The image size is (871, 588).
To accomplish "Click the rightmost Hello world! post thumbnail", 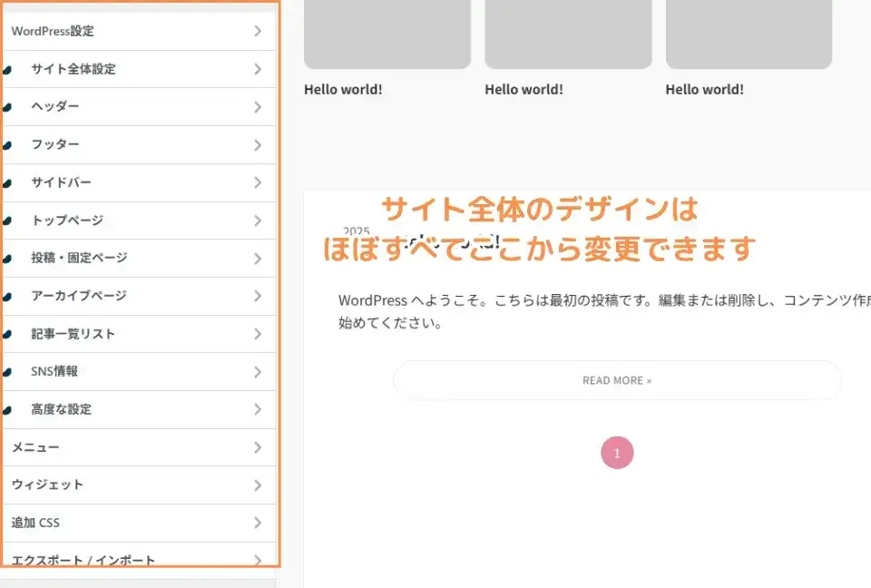I will pos(749,34).
